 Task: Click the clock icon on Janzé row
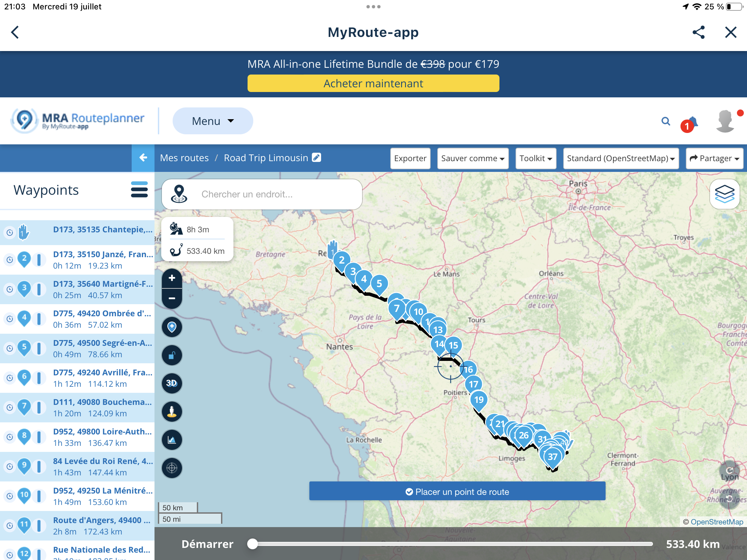point(10,260)
